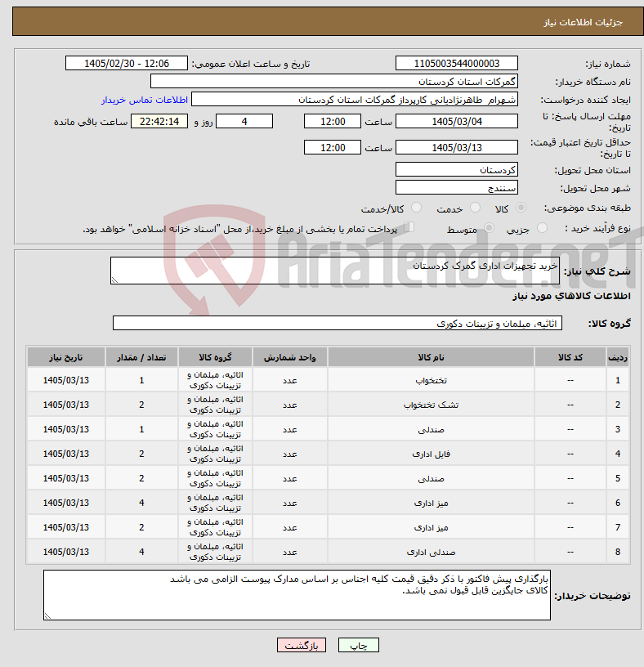Click the شماره نیاز number field
Screen dimensions: 644x667
(456, 64)
